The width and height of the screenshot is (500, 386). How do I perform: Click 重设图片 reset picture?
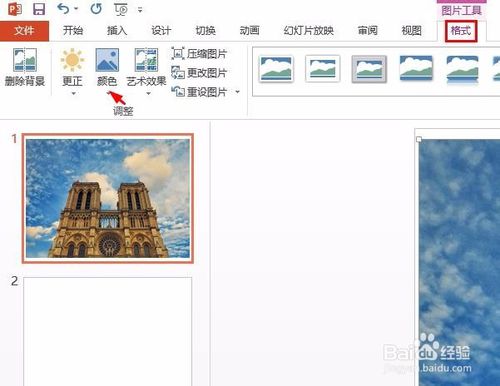pos(199,92)
